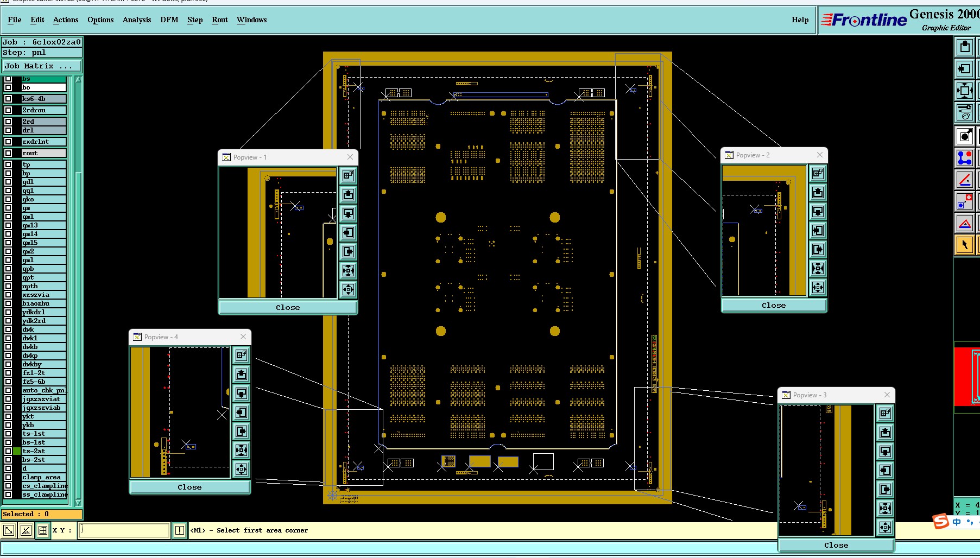Select the blue-red connected nodes tool

pos(965,158)
